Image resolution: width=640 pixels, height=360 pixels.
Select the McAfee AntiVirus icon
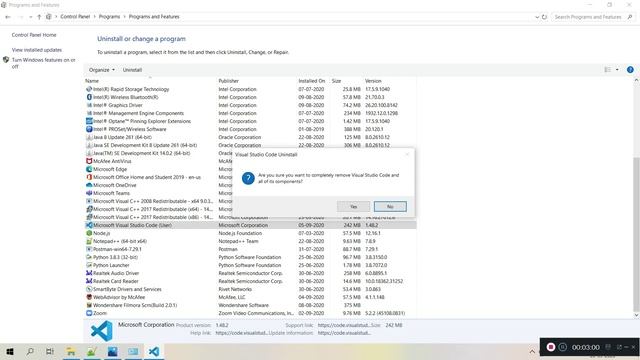click(x=89, y=161)
